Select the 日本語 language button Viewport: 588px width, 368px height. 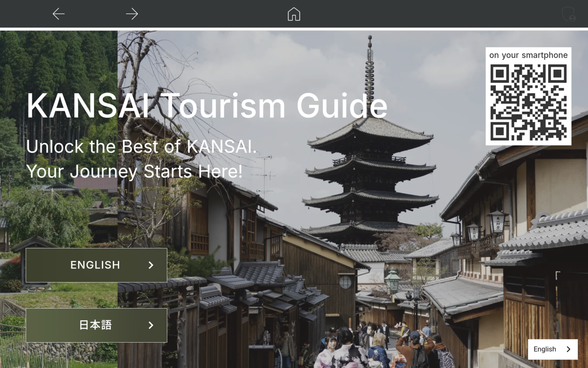(x=96, y=325)
